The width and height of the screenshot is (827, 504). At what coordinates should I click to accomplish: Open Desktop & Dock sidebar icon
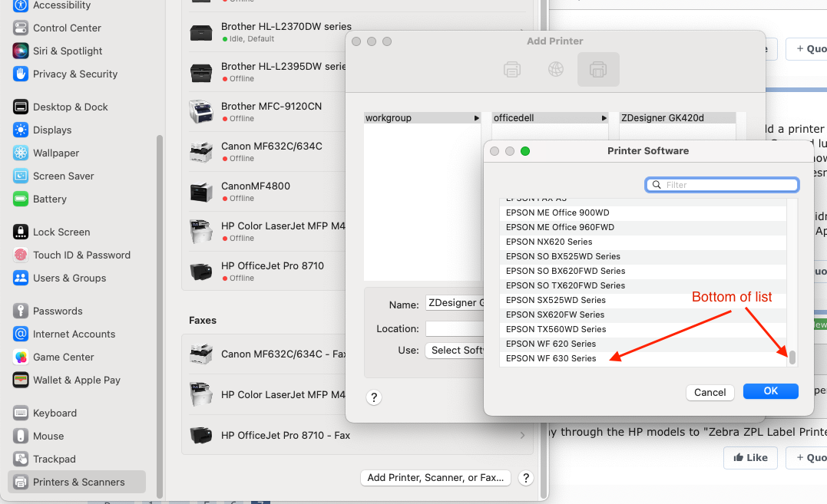pos(21,107)
